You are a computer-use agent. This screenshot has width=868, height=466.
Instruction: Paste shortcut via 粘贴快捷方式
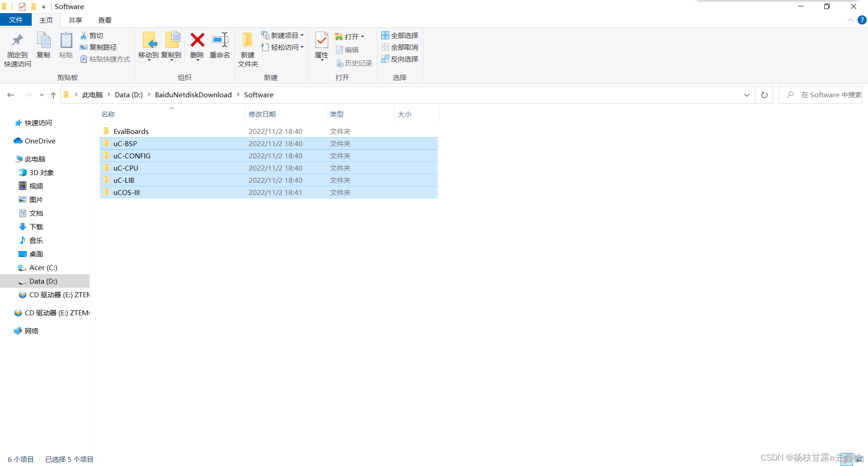(105, 59)
